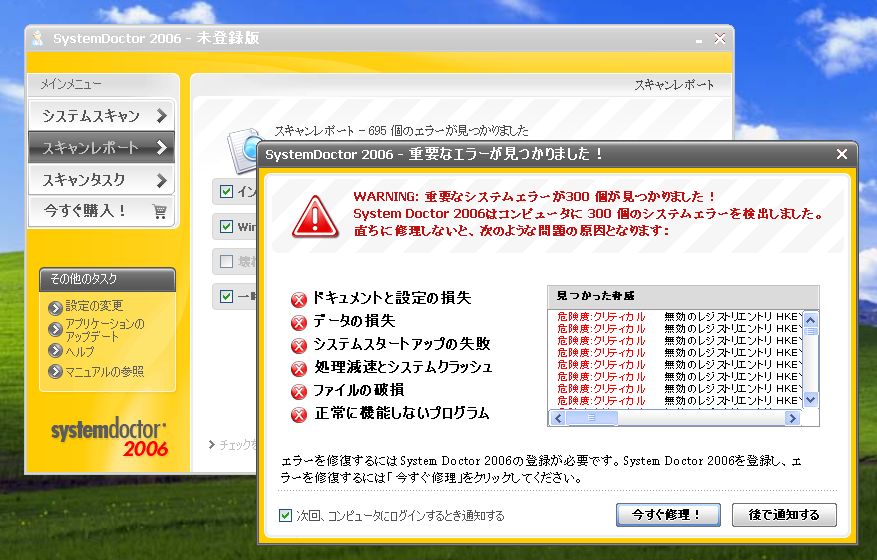Click error icon beside 正常に機能しないプログラム
Viewport: 877px width, 560px height.
pyautogui.click(x=299, y=415)
